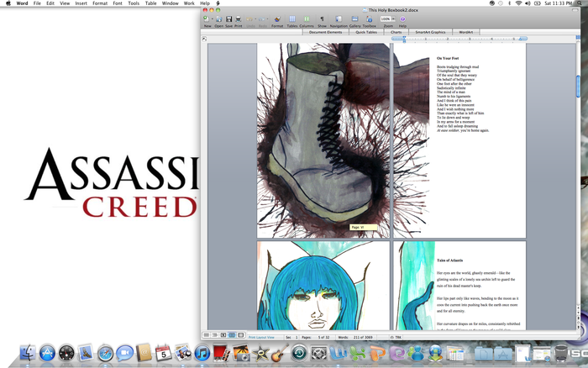Click the Columns toolbar icon
588x368 pixels.
(x=307, y=18)
